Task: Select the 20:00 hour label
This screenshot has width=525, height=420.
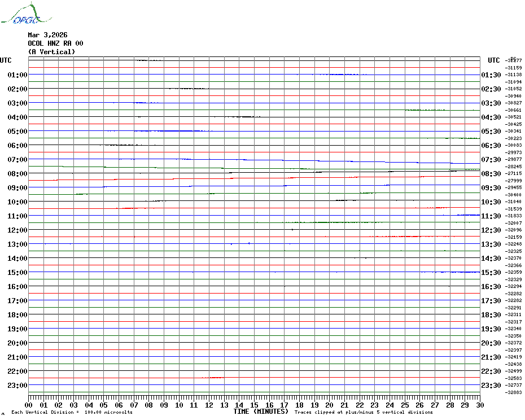Action: click(x=17, y=343)
